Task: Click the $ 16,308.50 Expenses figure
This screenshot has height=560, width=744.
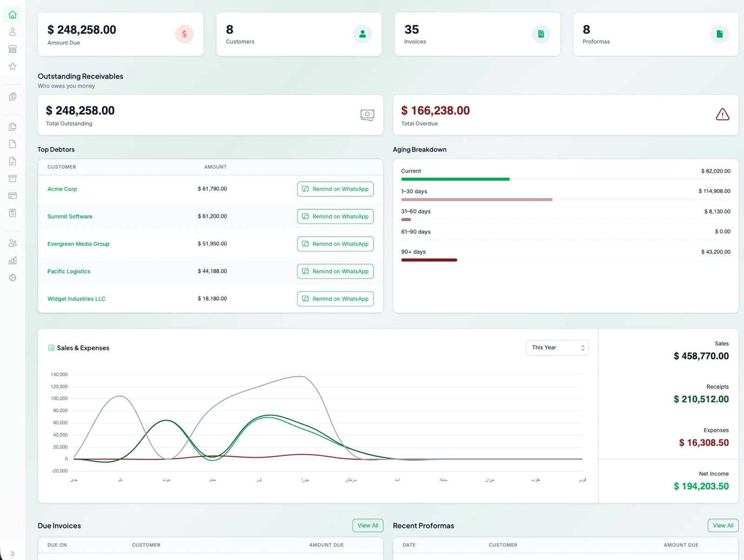Action: click(x=704, y=443)
